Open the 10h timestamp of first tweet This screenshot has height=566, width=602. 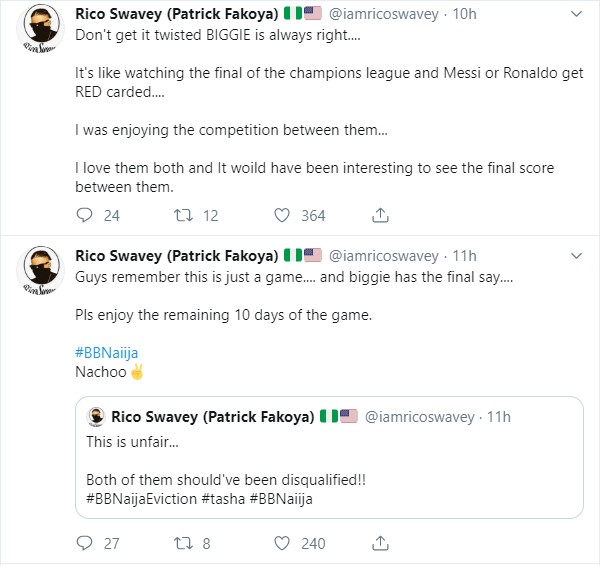coord(465,14)
